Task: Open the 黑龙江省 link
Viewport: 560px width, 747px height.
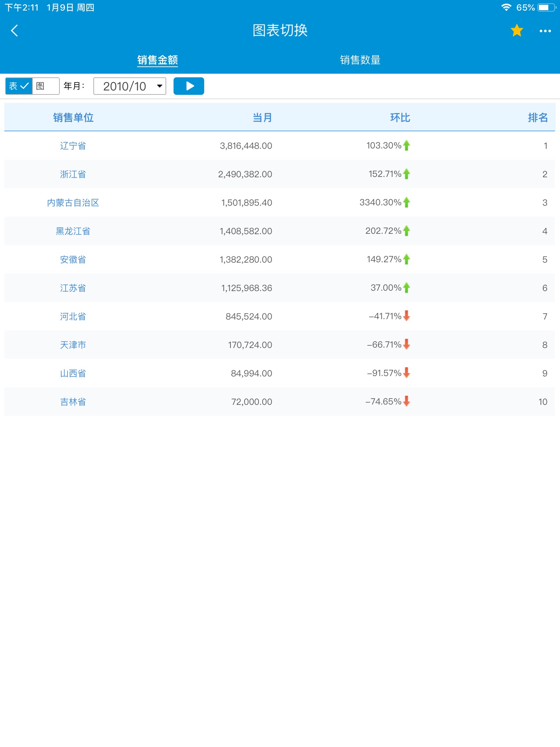Action: tap(73, 231)
